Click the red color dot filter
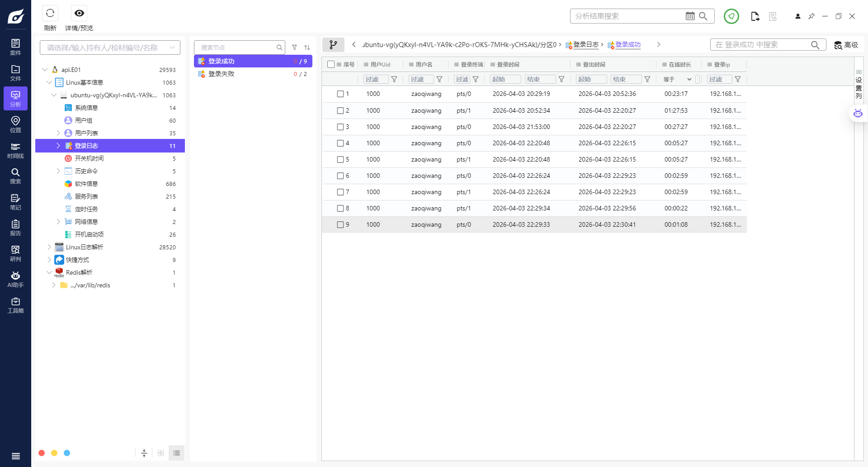Viewport: 868px width, 467px height. click(42, 453)
